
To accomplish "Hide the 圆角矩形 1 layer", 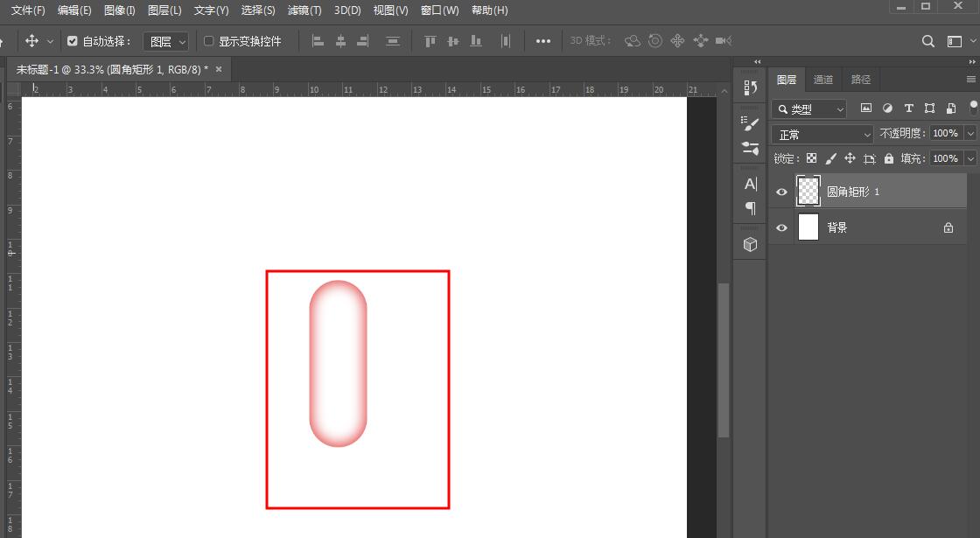I will [x=781, y=192].
